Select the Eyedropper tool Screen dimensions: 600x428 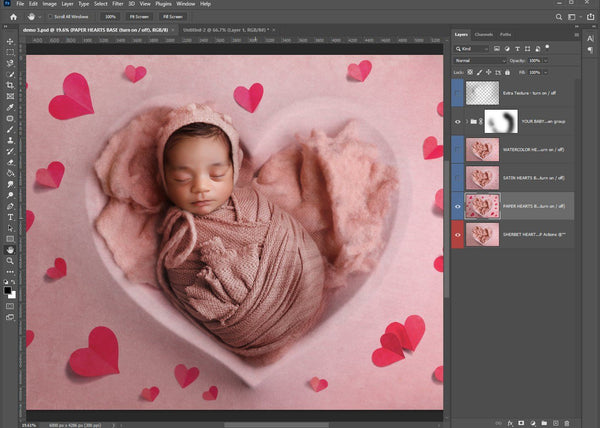tap(10, 107)
